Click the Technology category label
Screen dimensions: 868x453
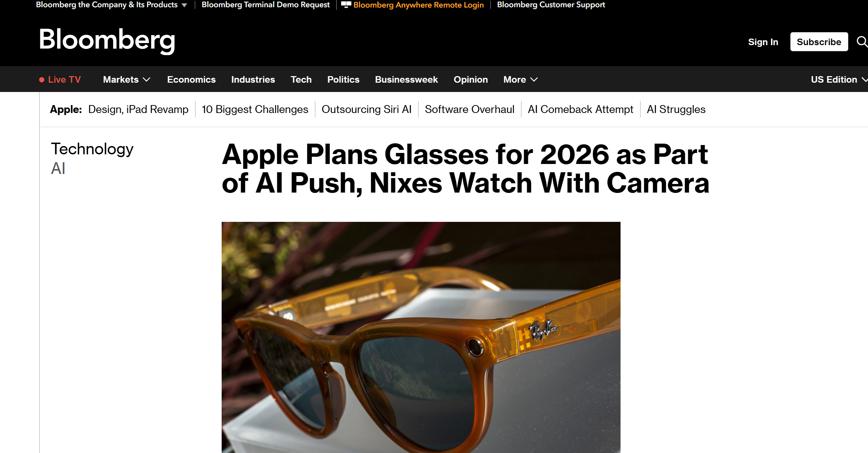(x=92, y=149)
